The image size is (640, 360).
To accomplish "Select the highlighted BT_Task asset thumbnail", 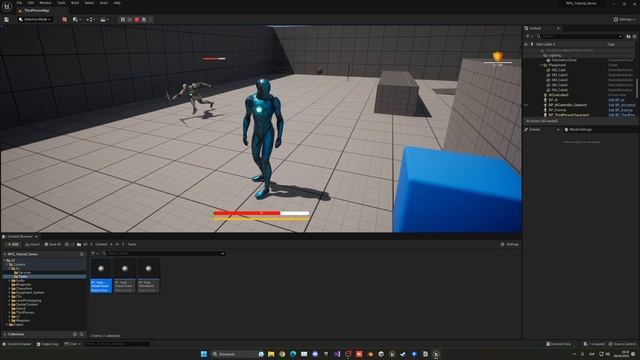I will click(101, 276).
